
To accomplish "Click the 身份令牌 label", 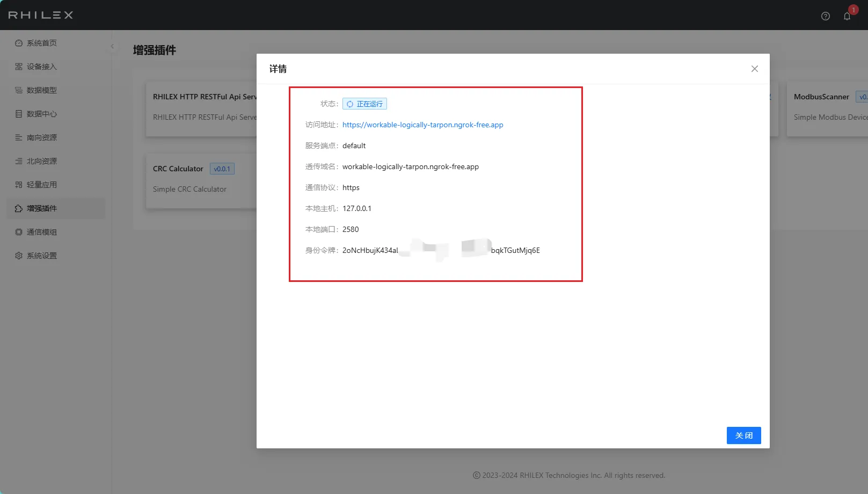I will [x=322, y=250].
